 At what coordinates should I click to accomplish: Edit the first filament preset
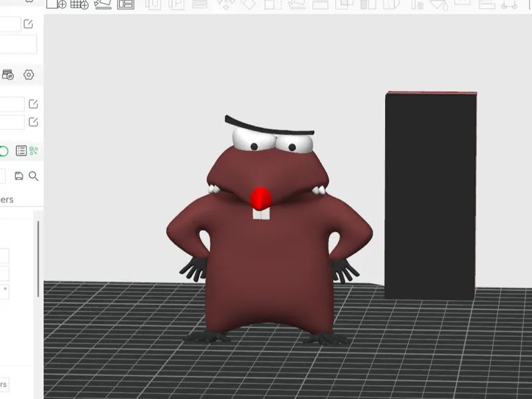click(x=33, y=104)
